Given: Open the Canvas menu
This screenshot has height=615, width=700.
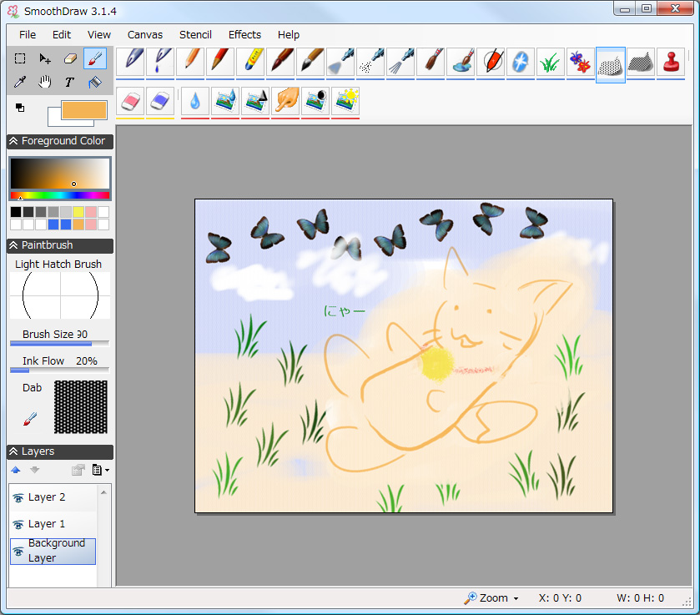Looking at the screenshot, I should pos(144,34).
